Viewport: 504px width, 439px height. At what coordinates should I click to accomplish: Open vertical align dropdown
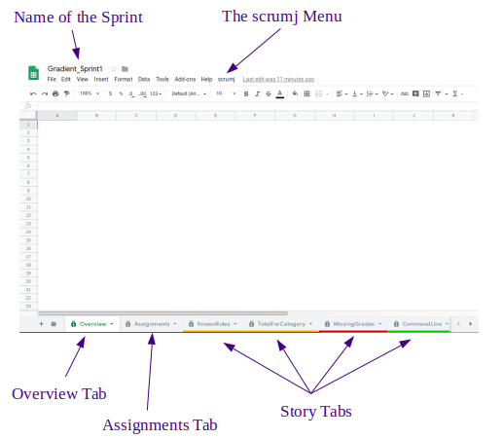point(357,93)
